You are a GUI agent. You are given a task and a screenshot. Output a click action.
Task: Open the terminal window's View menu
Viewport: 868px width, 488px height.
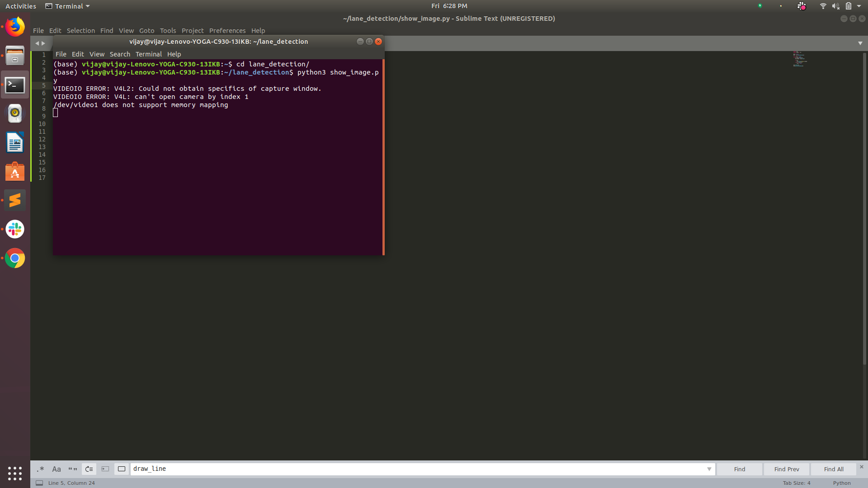(x=97, y=54)
